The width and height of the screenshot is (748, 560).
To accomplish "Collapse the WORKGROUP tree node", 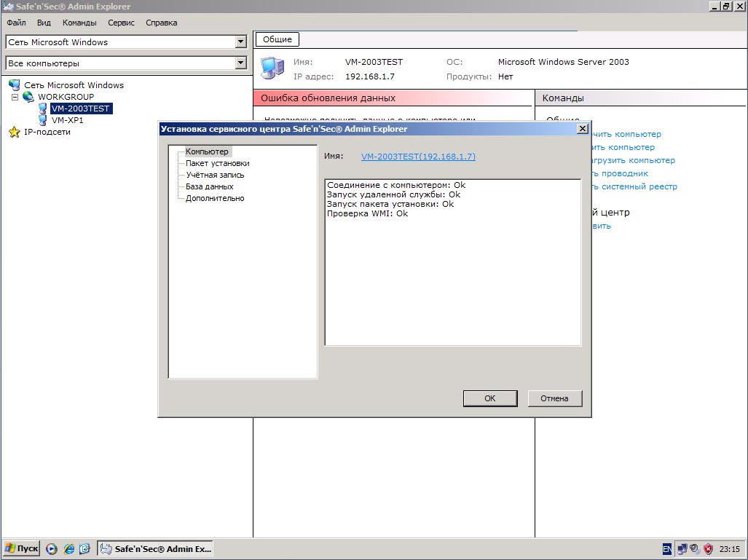I will [x=15, y=97].
